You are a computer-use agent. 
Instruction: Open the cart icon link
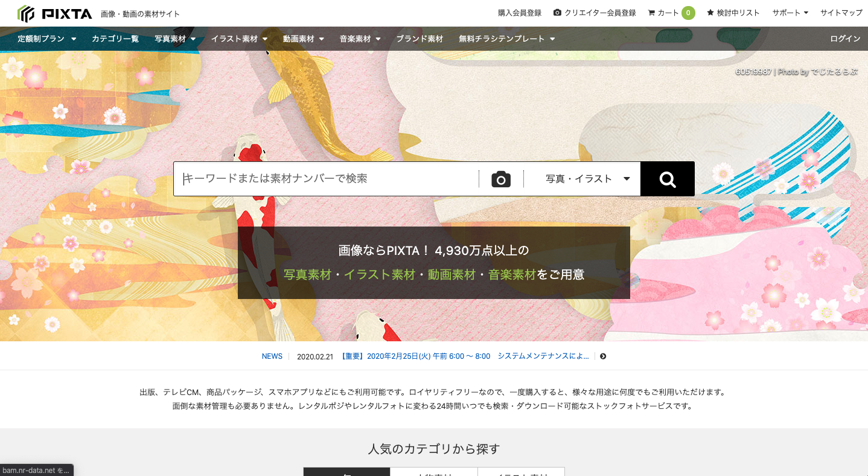tap(663, 13)
